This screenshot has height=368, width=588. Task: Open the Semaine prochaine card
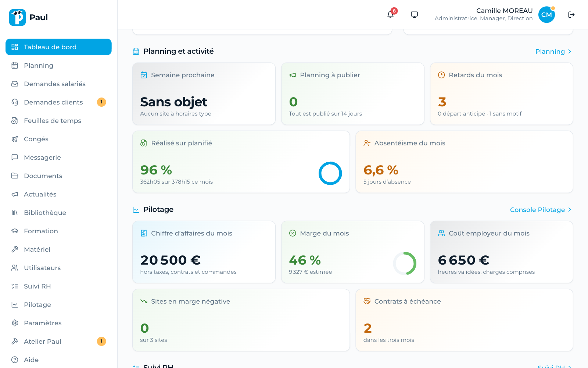pyautogui.click(x=204, y=94)
